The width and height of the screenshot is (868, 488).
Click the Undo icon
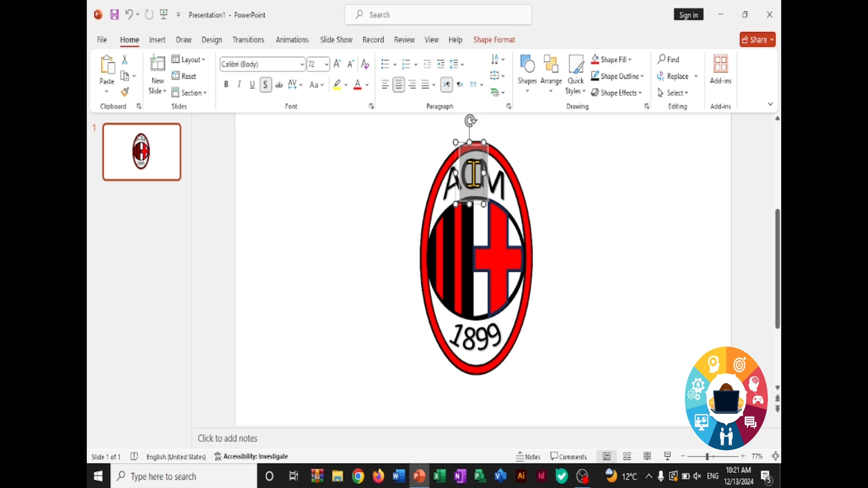point(129,14)
